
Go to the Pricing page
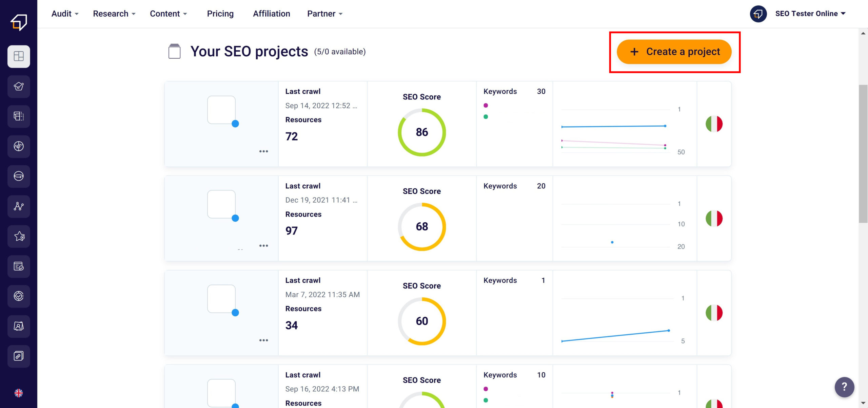pos(220,14)
